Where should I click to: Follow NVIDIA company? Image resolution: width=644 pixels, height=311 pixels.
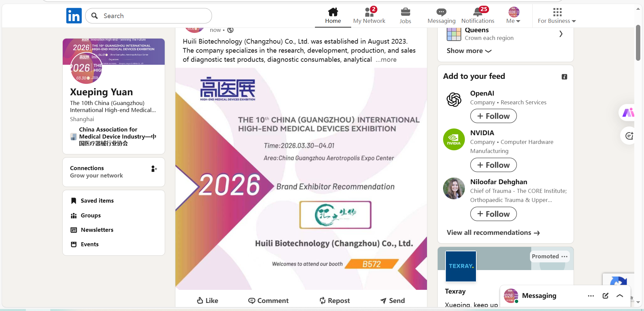(x=493, y=165)
